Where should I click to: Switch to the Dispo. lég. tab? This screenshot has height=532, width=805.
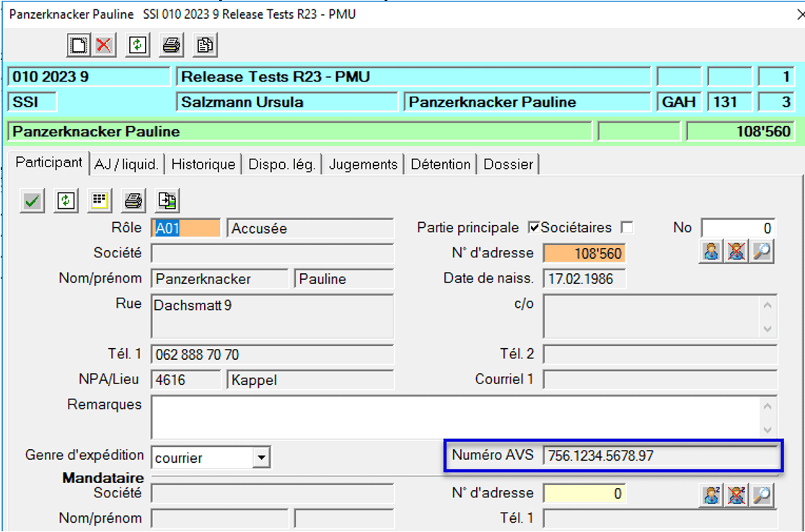click(281, 164)
